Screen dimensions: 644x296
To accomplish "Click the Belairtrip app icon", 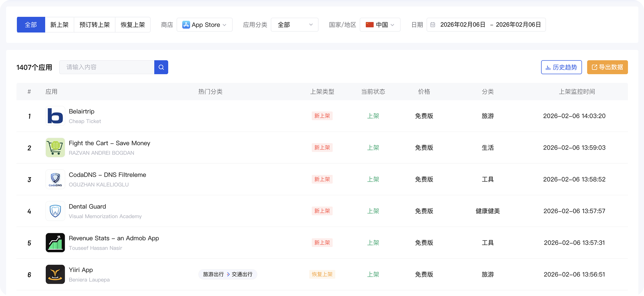I will click(55, 116).
